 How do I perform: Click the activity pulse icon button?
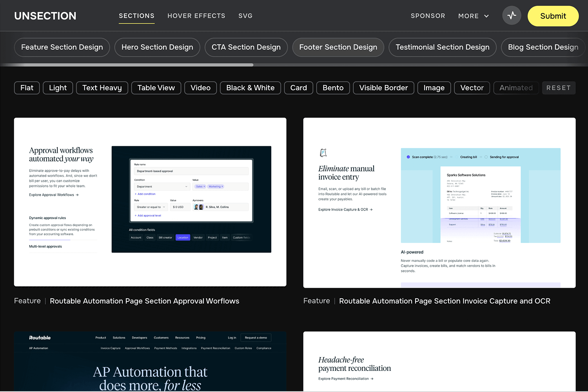click(512, 16)
